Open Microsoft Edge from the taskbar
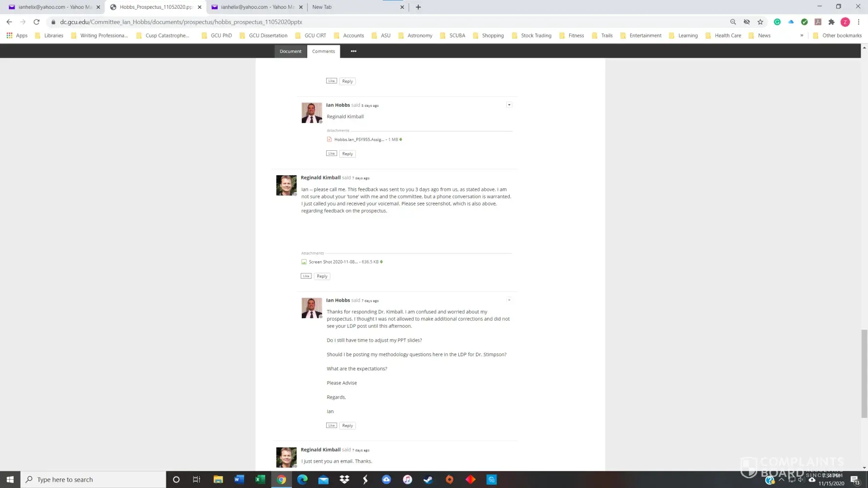This screenshot has width=868, height=488. click(302, 480)
